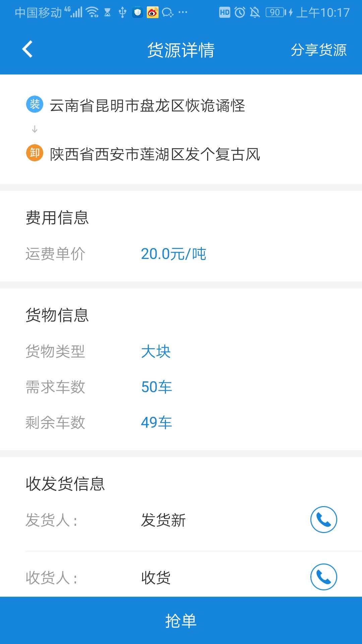The width and height of the screenshot is (362, 644).
Task: Tap the 抢单 button at the bottom
Action: (x=181, y=621)
